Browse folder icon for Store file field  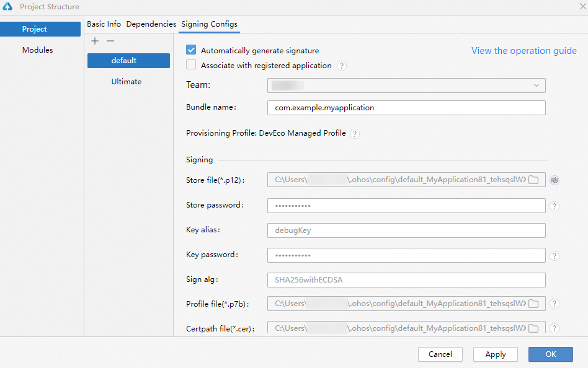(533, 180)
